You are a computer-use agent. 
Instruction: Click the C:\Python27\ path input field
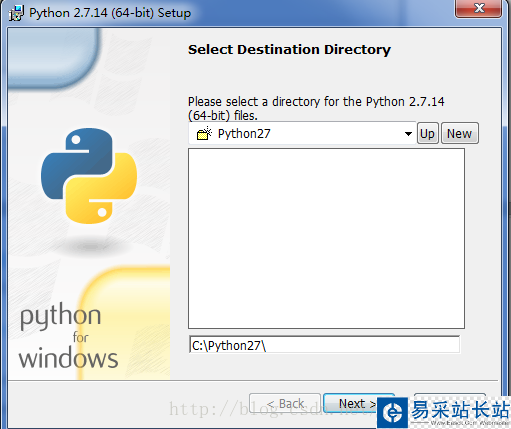point(324,345)
